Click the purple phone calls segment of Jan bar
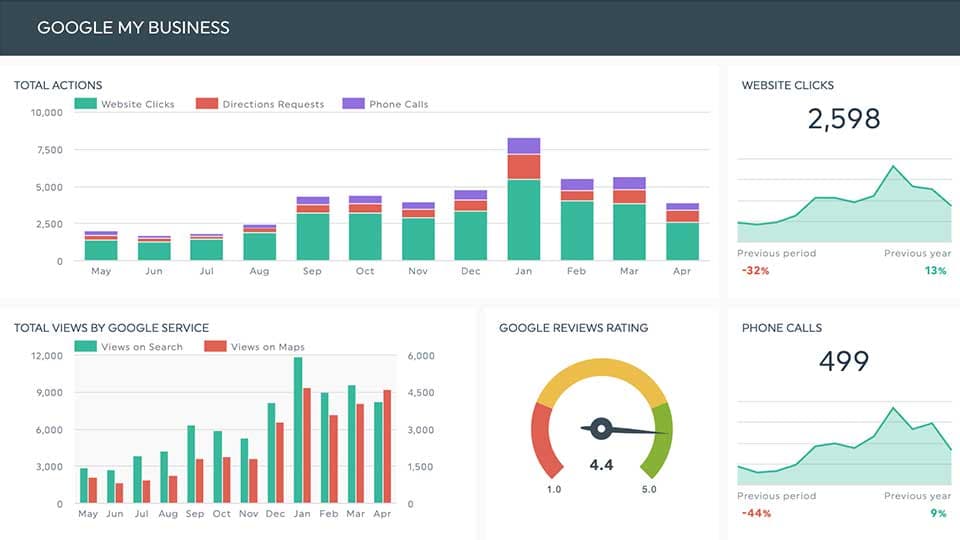The width and height of the screenshot is (960, 540). [x=524, y=146]
